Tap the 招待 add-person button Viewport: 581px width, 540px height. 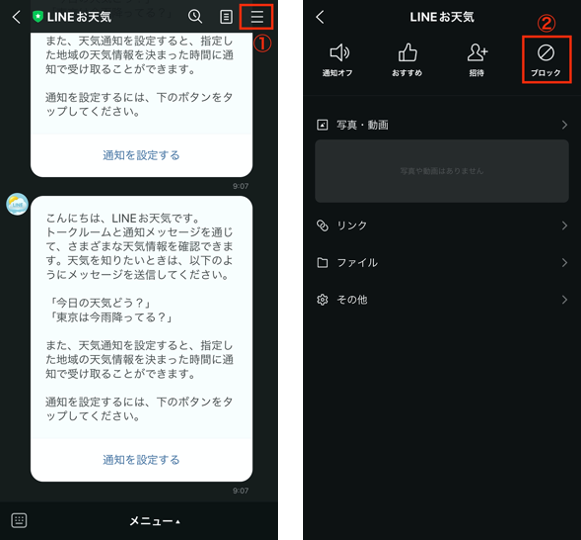click(x=477, y=60)
